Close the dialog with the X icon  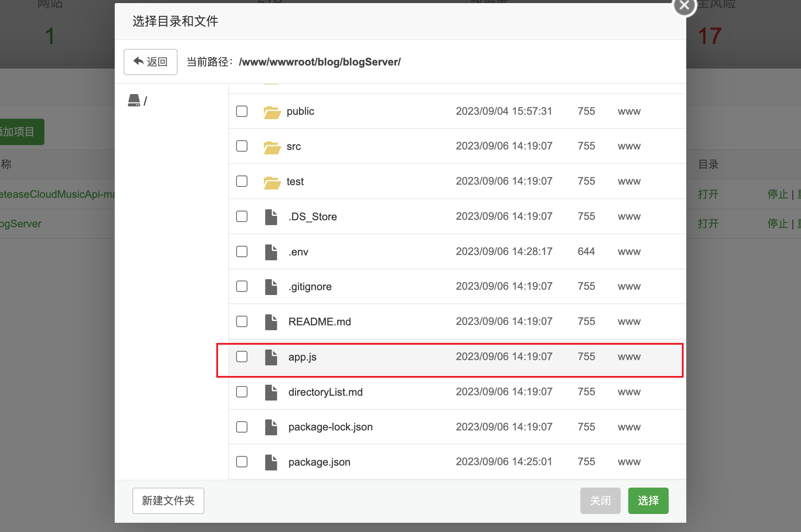click(684, 5)
